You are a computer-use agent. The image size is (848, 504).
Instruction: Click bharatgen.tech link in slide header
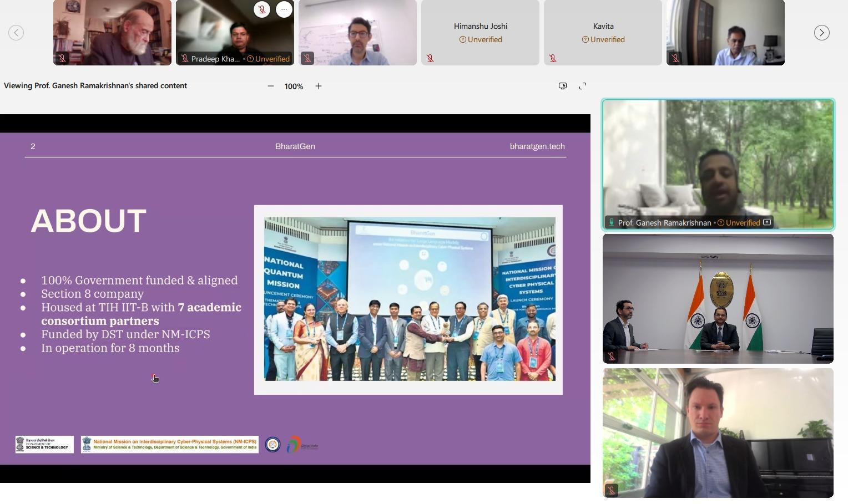537,146
